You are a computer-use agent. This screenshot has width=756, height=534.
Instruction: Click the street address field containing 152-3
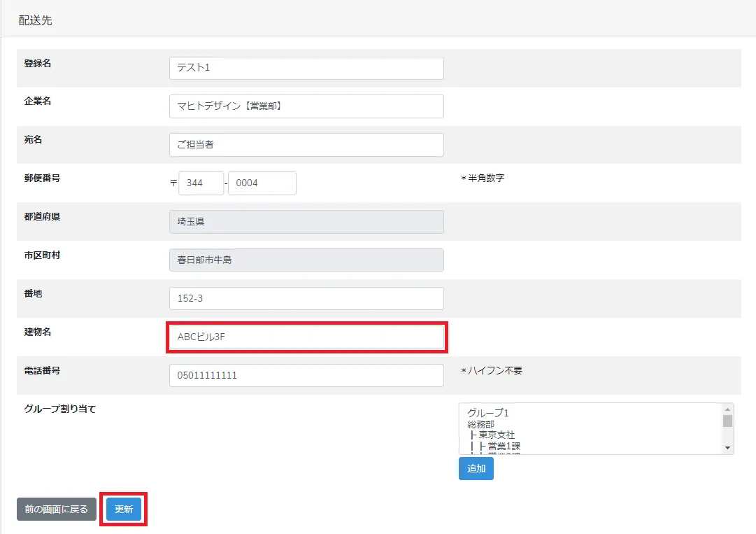point(306,297)
